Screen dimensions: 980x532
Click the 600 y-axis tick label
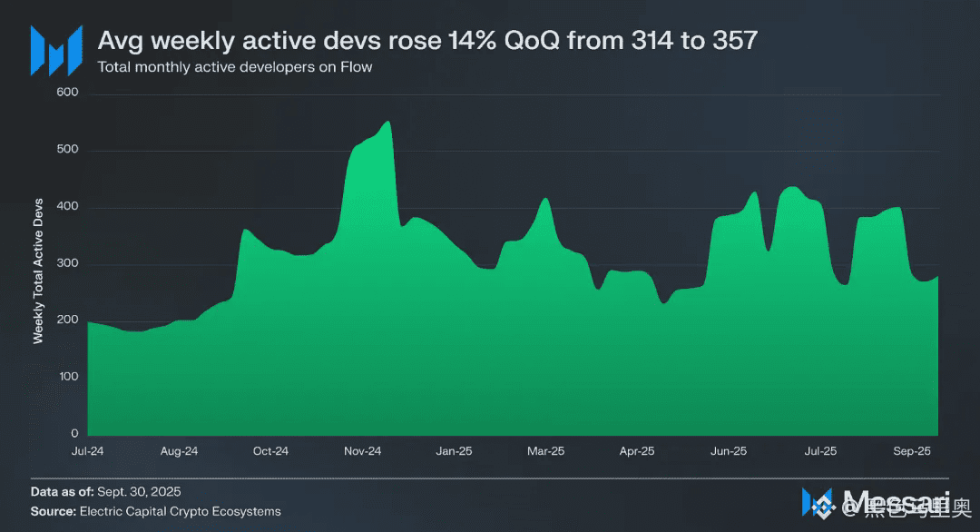(67, 92)
